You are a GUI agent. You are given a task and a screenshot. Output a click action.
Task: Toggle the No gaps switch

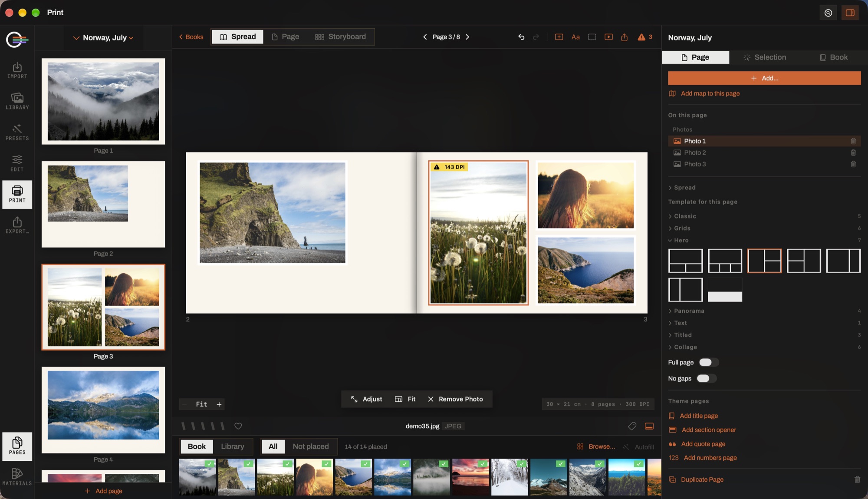[706, 378]
